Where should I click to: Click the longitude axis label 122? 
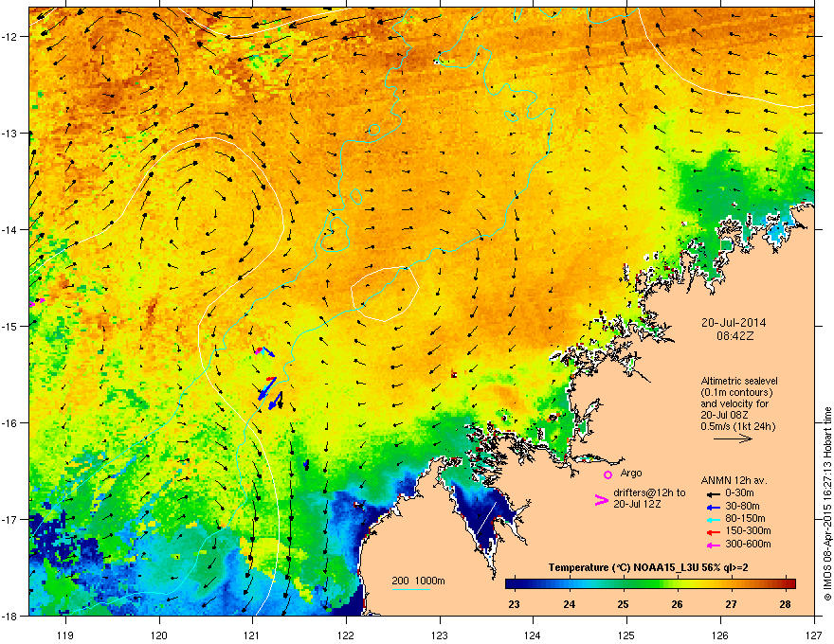click(346, 635)
